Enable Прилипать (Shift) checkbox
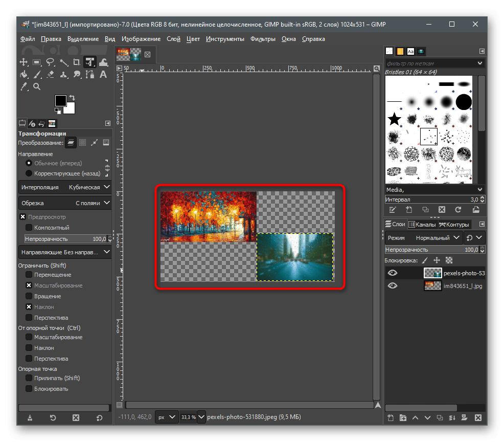The image size is (504, 442). 29,378
